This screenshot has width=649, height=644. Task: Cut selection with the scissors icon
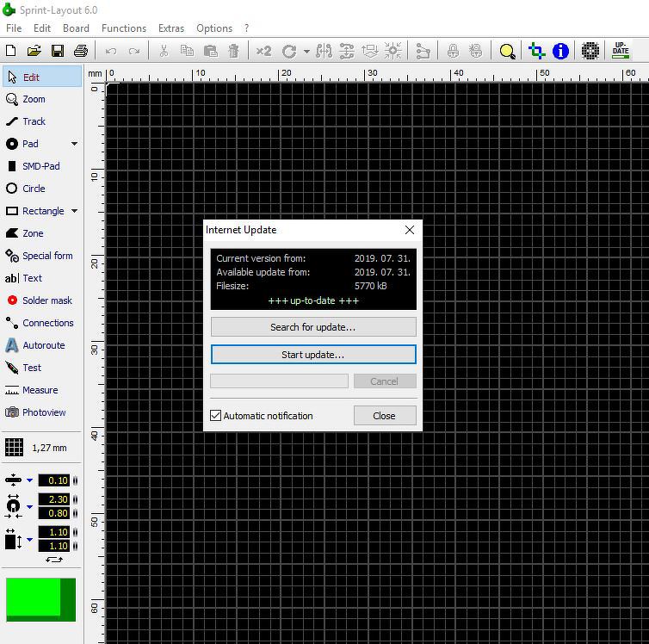[164, 51]
